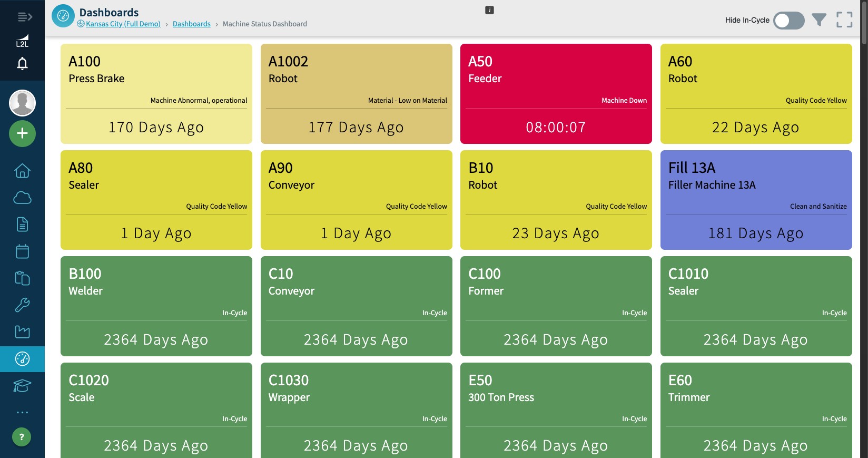Click the 177 Days Ago text
The width and height of the screenshot is (868, 458).
pyautogui.click(x=356, y=127)
